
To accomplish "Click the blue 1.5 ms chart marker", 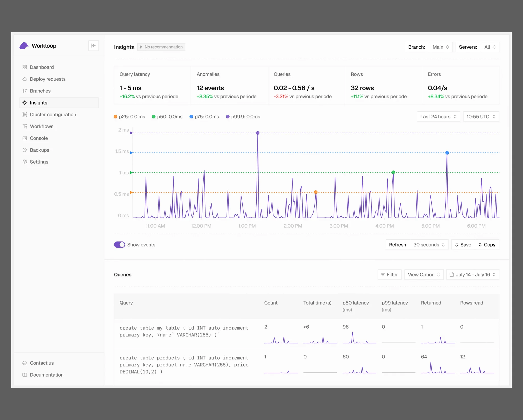I will 447,153.
